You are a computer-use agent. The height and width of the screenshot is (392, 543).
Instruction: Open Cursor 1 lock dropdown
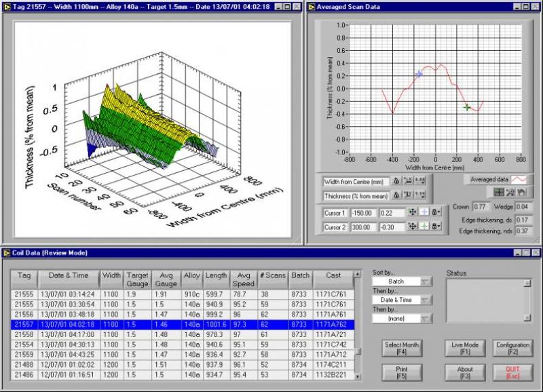pos(436,212)
